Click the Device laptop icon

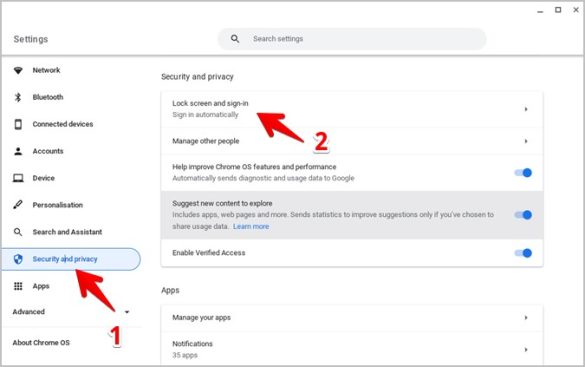click(18, 178)
